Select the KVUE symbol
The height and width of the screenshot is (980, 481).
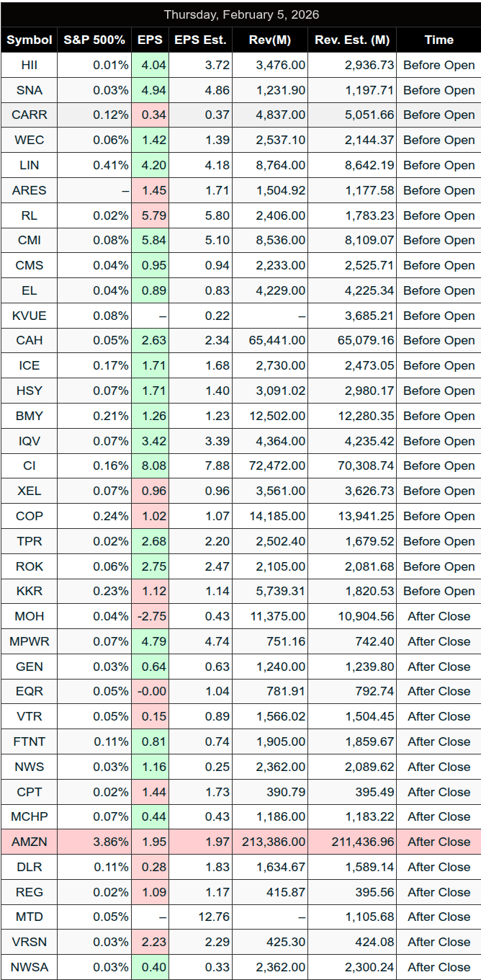(30, 316)
